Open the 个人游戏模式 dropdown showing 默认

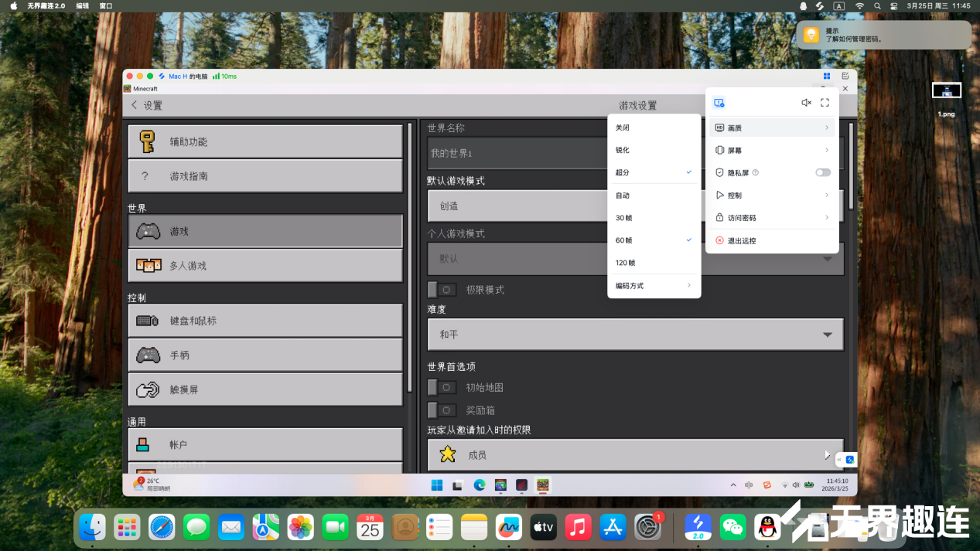click(635, 259)
